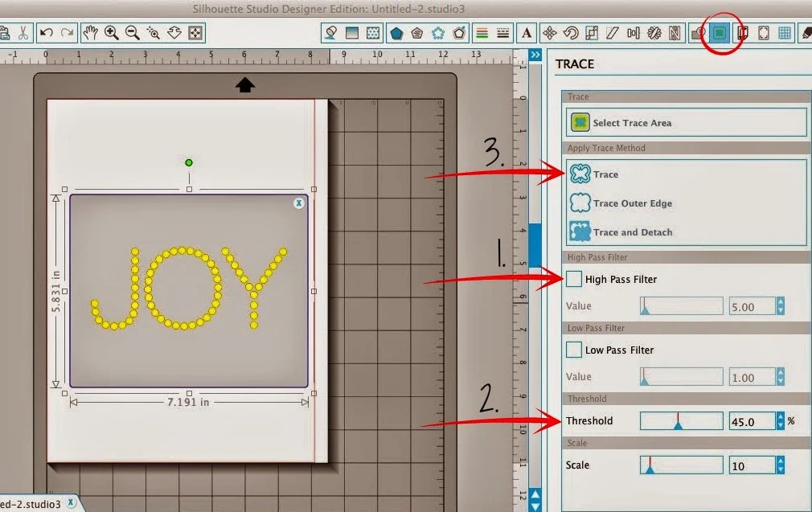Click the Zoom In magnifier

(x=111, y=33)
